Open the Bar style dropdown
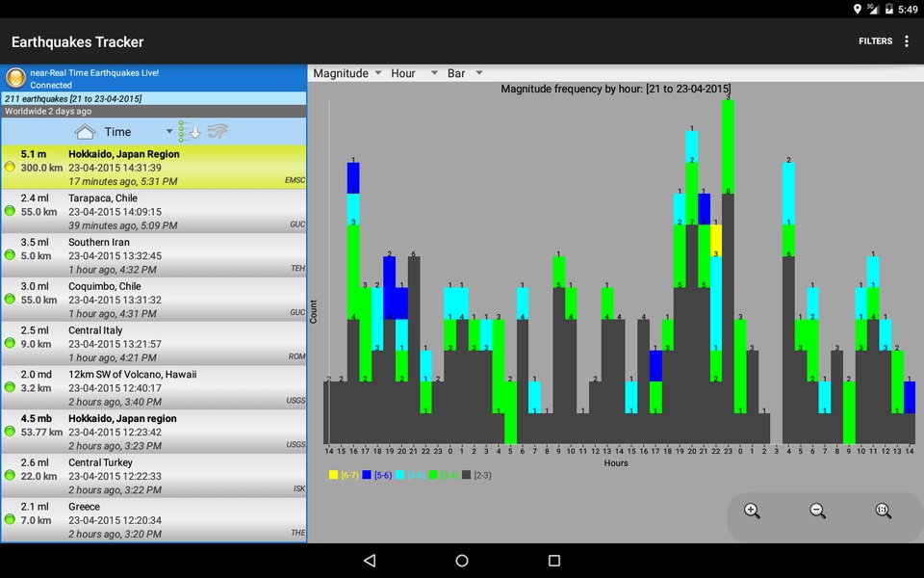 (x=465, y=73)
